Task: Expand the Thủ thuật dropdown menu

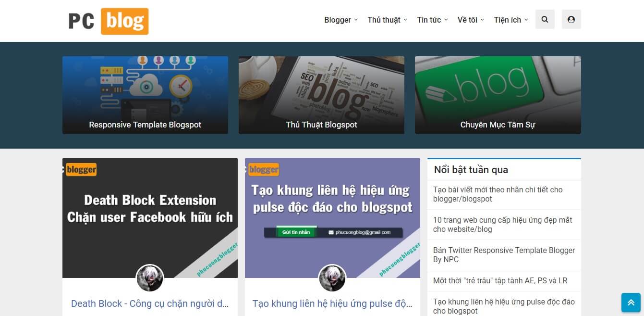Action: click(x=387, y=20)
